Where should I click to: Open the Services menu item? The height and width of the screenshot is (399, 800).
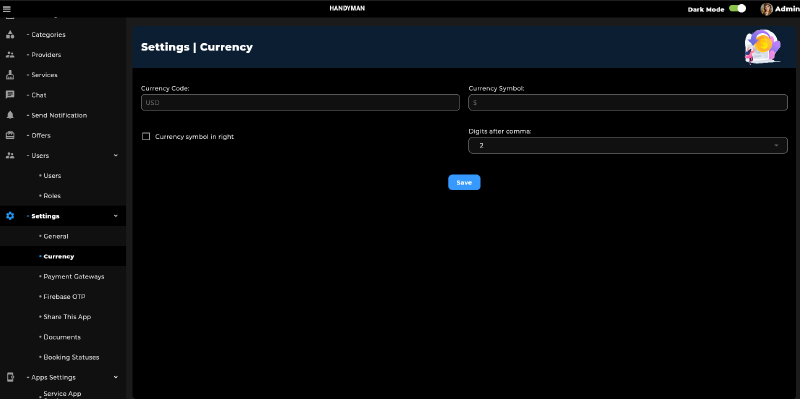pos(44,75)
